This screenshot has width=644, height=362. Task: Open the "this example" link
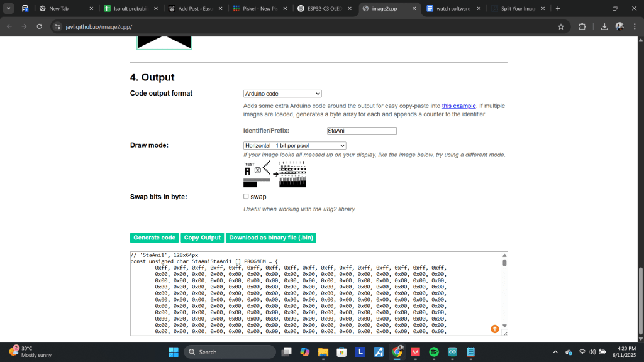tap(458, 106)
